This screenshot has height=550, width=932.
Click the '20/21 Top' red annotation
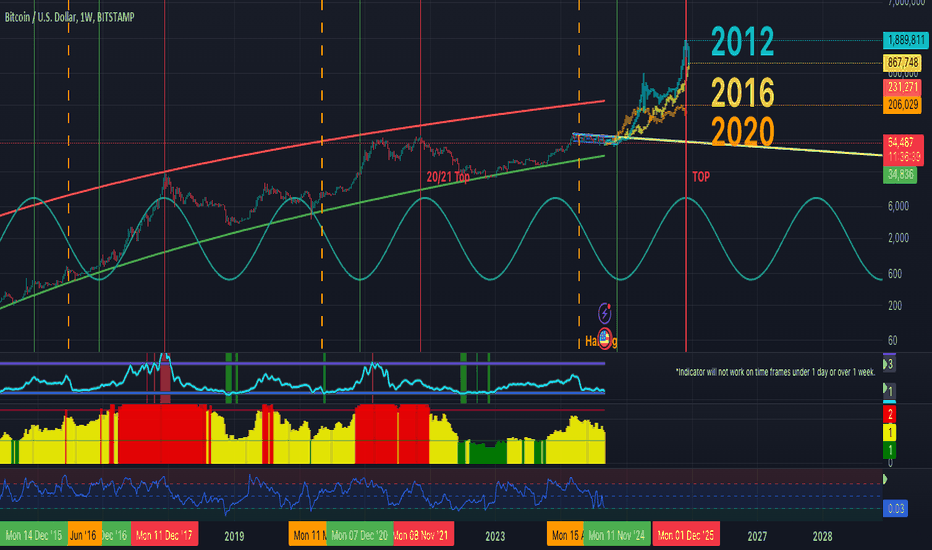click(x=448, y=177)
